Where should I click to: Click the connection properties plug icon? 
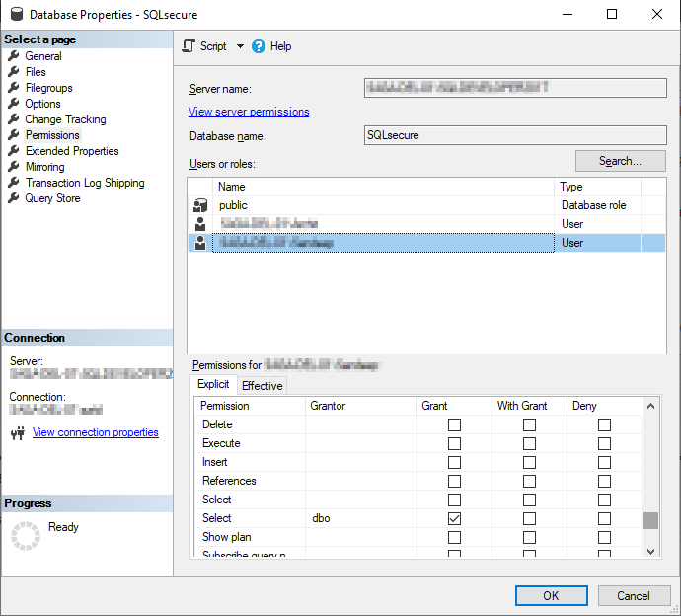(x=18, y=432)
